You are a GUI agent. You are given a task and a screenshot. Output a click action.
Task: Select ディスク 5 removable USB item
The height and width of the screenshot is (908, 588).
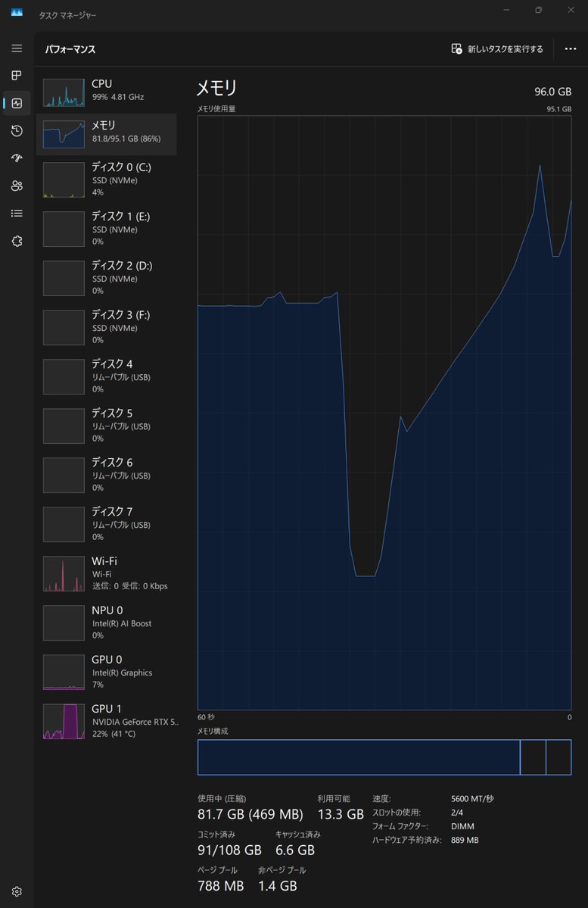(107, 426)
